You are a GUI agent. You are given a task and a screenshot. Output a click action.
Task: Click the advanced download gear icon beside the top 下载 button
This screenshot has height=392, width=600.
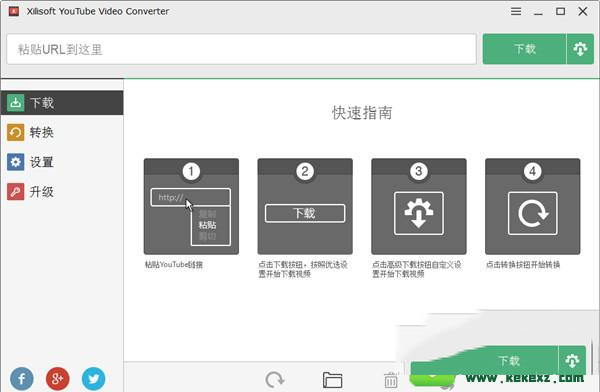pos(580,49)
